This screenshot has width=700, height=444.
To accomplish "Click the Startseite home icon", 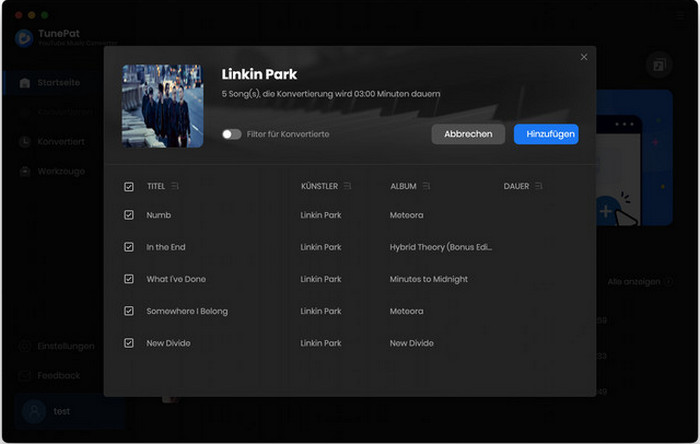I will point(25,83).
